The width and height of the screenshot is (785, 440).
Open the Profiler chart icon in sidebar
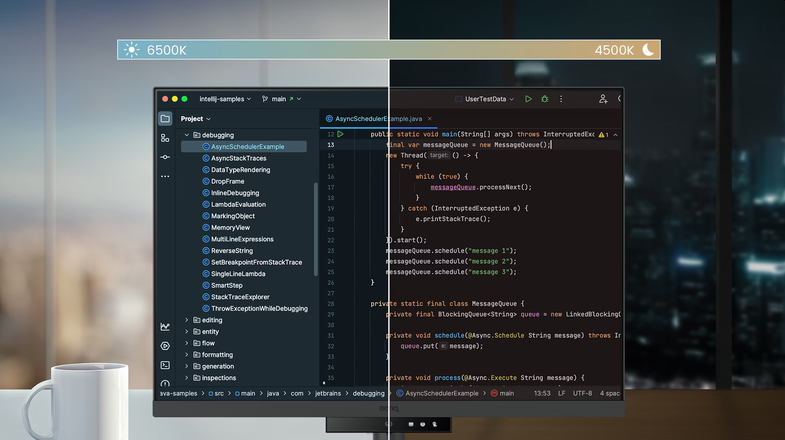coord(165,327)
